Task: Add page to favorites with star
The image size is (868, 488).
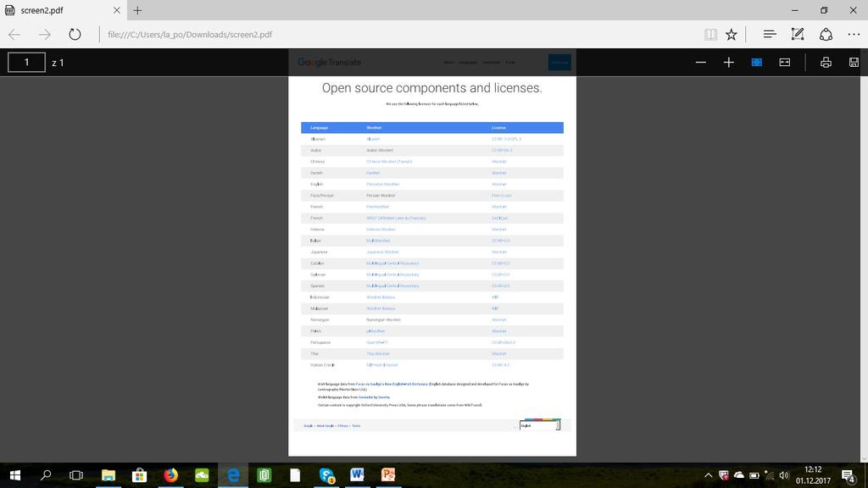Action: (x=732, y=34)
